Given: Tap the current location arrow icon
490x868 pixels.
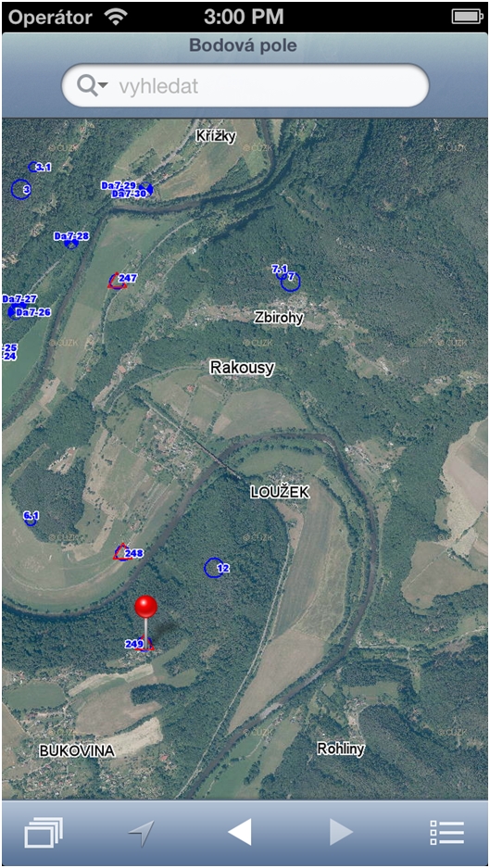Looking at the screenshot, I should pos(141,833).
